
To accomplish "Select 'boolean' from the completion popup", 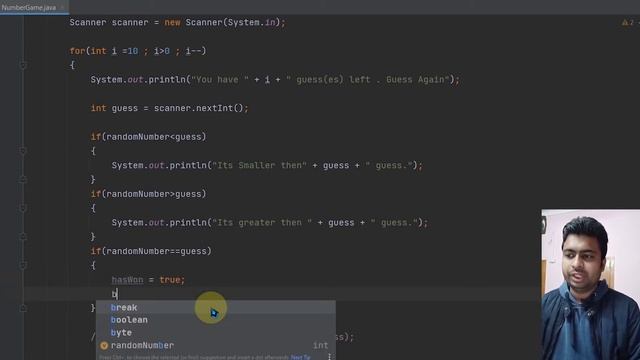I will point(216,320).
